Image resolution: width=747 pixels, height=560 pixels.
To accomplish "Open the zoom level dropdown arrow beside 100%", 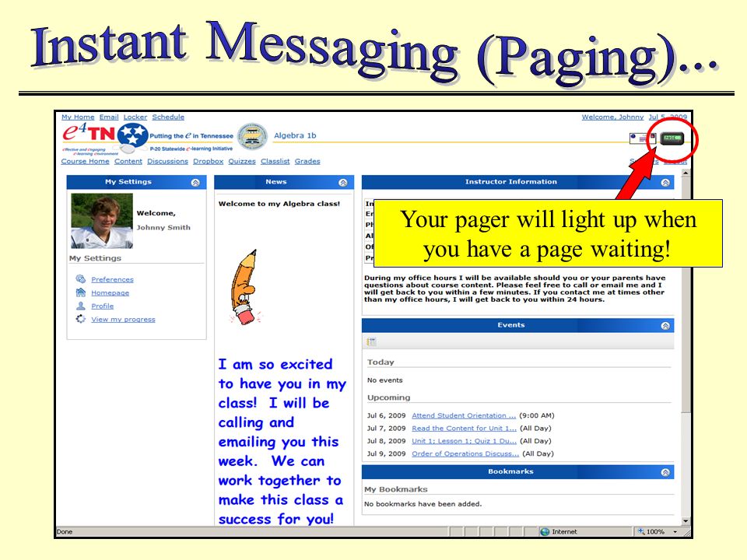I will click(675, 531).
